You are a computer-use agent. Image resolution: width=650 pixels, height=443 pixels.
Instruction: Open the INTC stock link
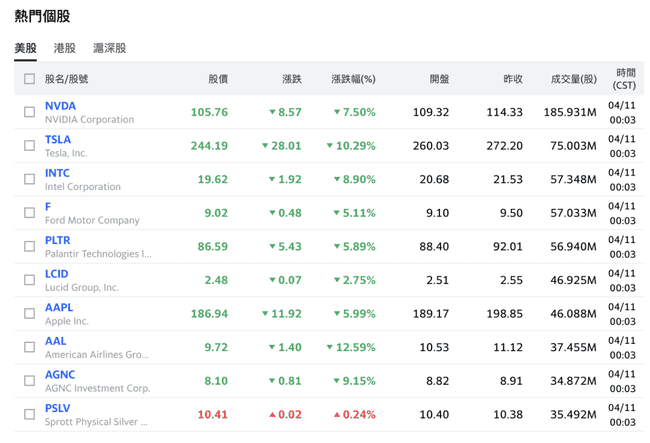pos(57,173)
